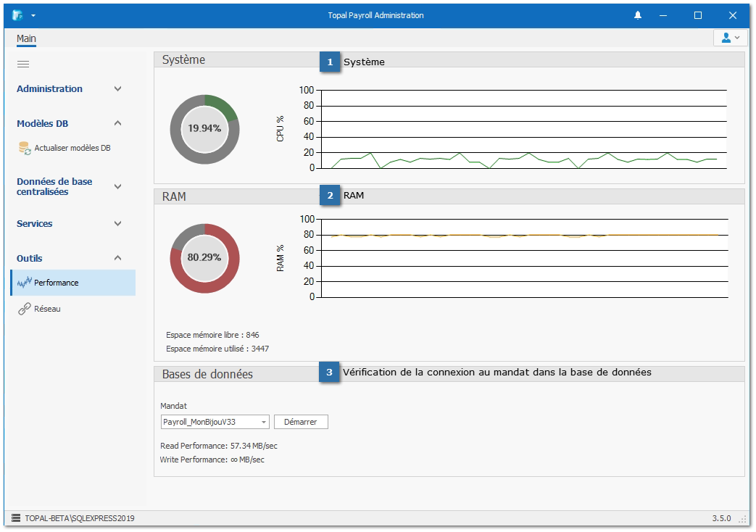The width and height of the screenshot is (756, 532).
Task: Click the Topal Payroll app logo icon
Action: click(x=17, y=15)
